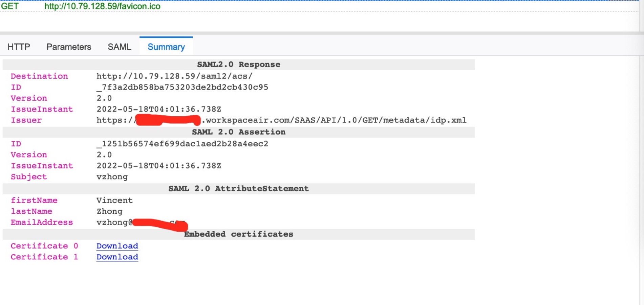This screenshot has height=305, width=644.
Task: Open the Parameters tab
Action: pyautogui.click(x=69, y=46)
